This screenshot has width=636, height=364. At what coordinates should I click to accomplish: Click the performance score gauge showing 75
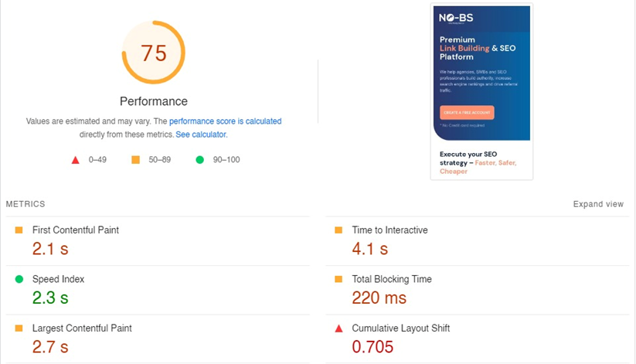[x=154, y=53]
